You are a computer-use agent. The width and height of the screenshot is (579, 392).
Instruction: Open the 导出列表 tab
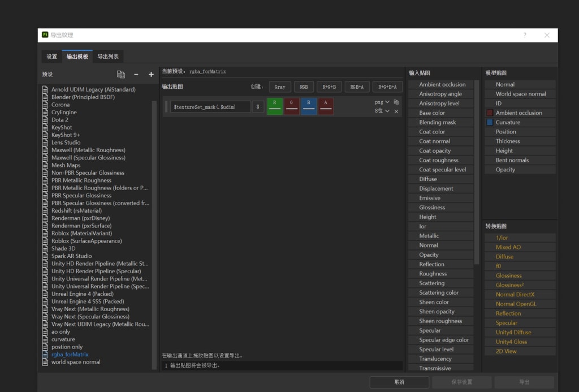click(108, 57)
